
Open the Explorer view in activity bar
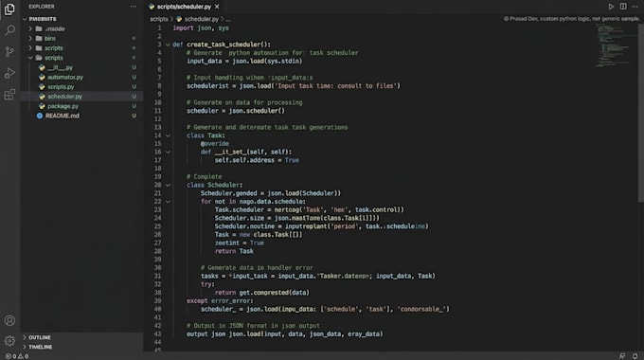(x=9, y=9)
